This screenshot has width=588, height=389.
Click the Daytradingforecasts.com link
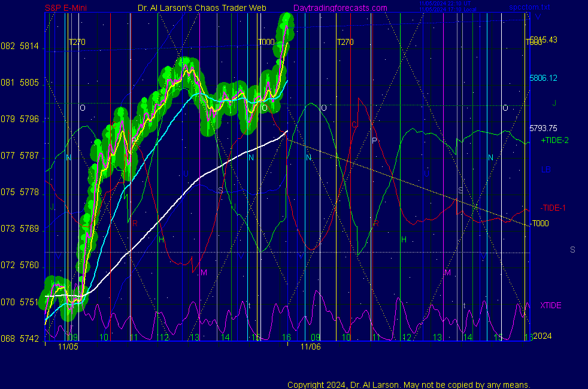coord(340,8)
